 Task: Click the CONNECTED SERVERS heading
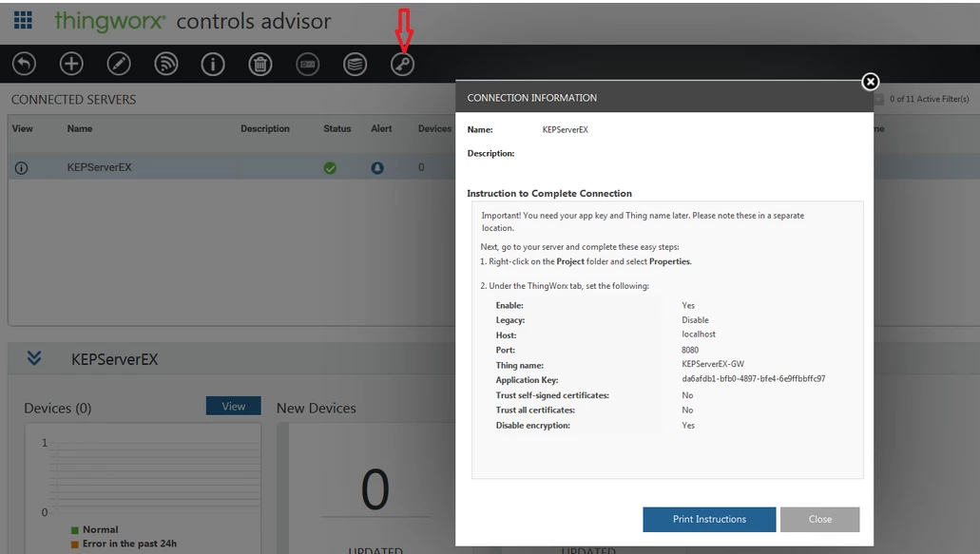point(74,100)
